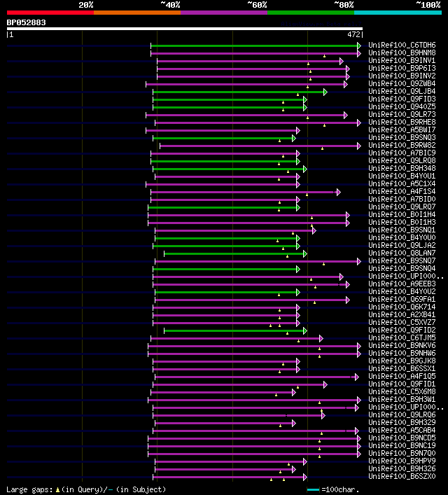Viewport: 448px width, 495px height.
Task: Click the UniRef100_Q9FID3 label
Action: tap(402, 99)
